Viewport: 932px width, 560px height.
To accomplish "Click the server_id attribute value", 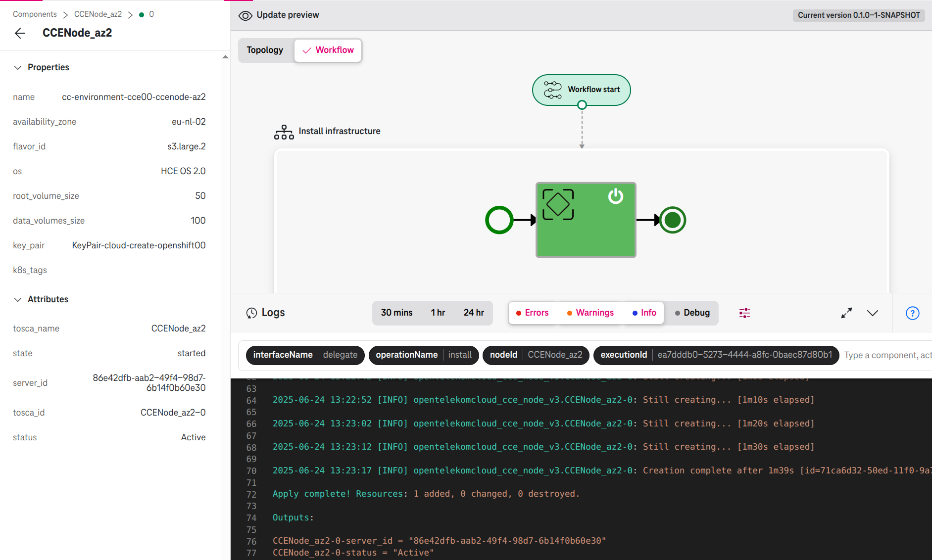I will point(149,383).
